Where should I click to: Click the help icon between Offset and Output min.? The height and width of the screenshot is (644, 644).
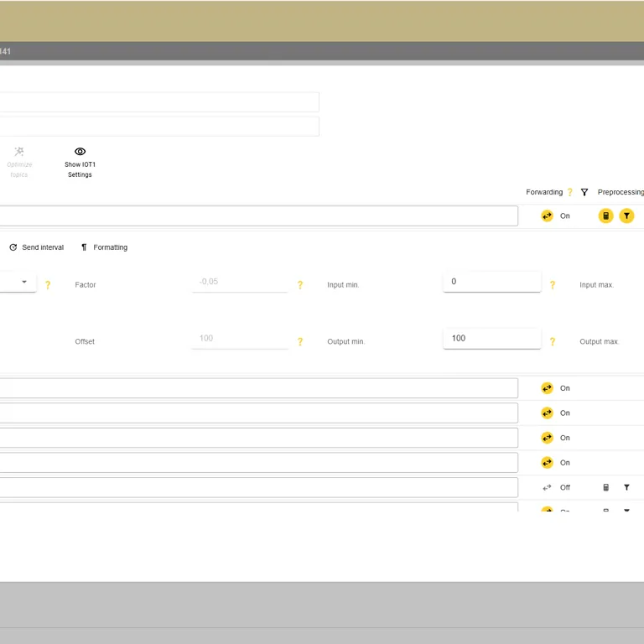[x=300, y=342]
